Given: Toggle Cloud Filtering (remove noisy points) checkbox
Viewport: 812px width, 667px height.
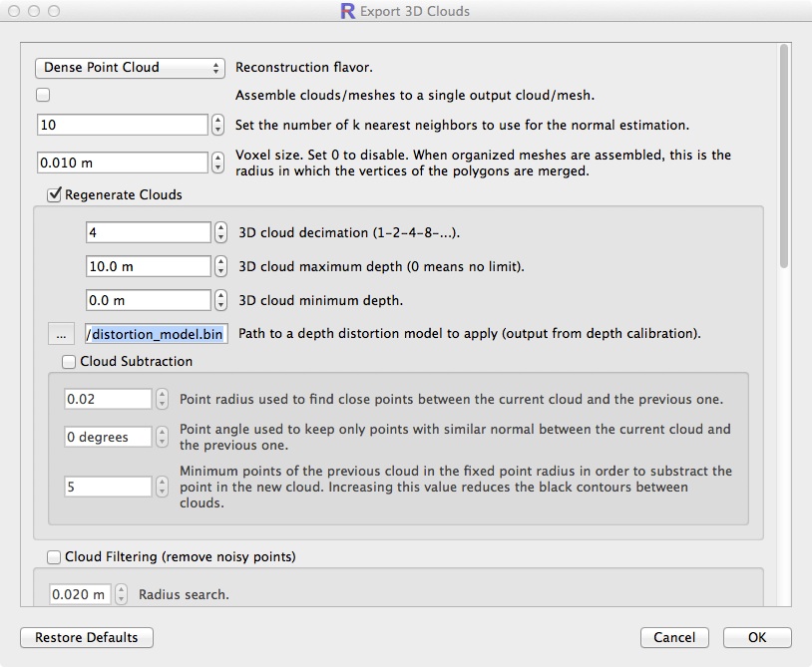Looking at the screenshot, I should 54,556.
